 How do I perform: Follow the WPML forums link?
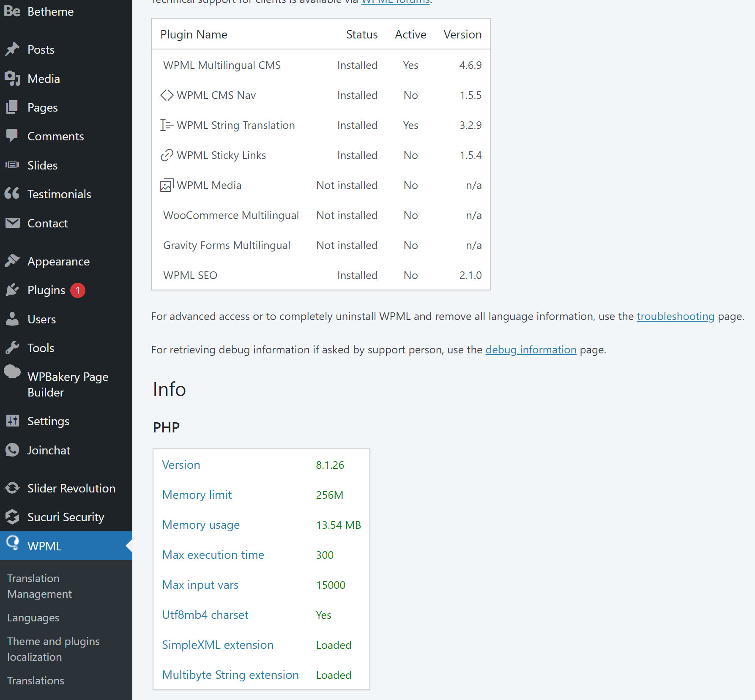click(396, 2)
